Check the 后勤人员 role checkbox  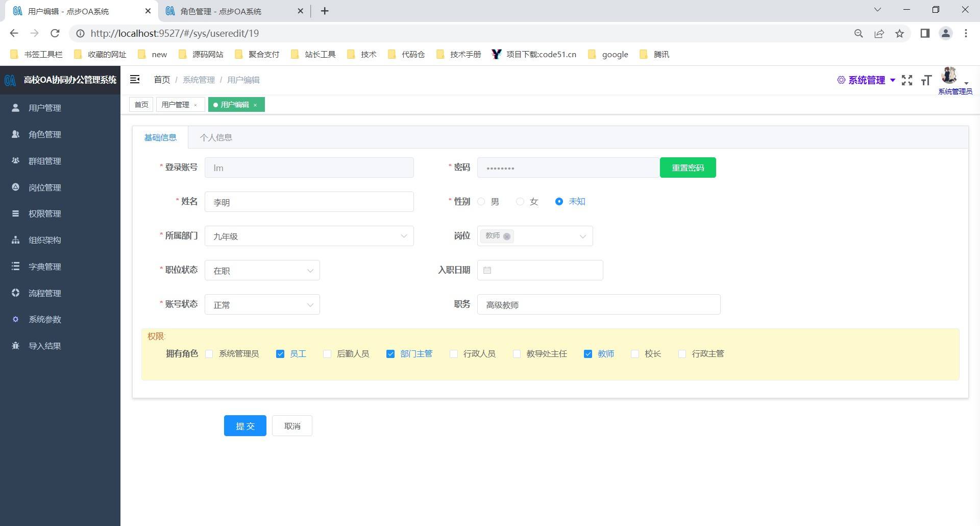pyautogui.click(x=327, y=354)
